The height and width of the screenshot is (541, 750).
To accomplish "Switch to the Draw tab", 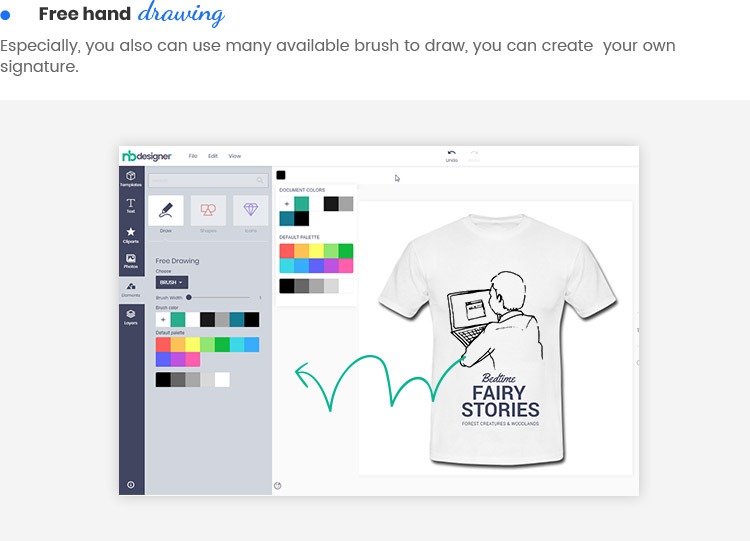I will (x=166, y=210).
